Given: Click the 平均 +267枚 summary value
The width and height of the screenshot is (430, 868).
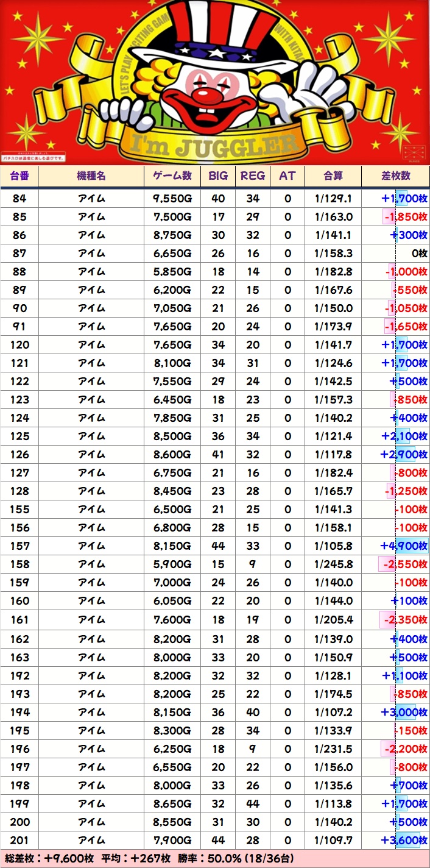Looking at the screenshot, I should click(x=136, y=858).
